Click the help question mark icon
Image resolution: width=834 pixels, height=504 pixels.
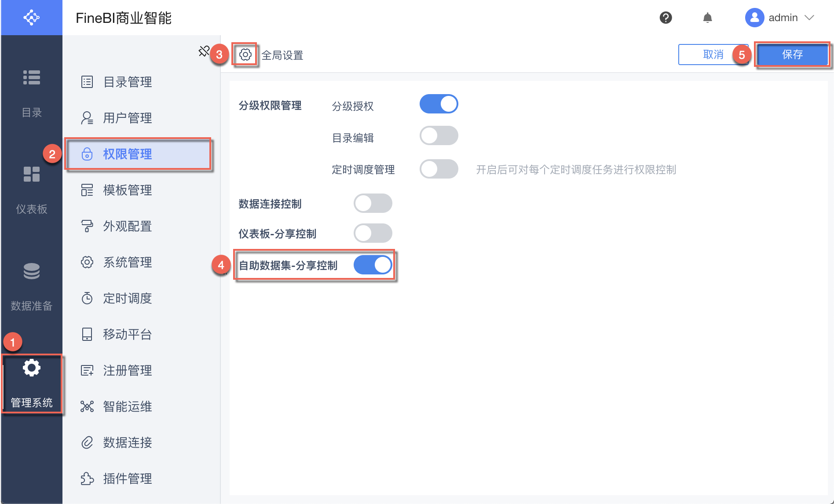pyautogui.click(x=666, y=18)
